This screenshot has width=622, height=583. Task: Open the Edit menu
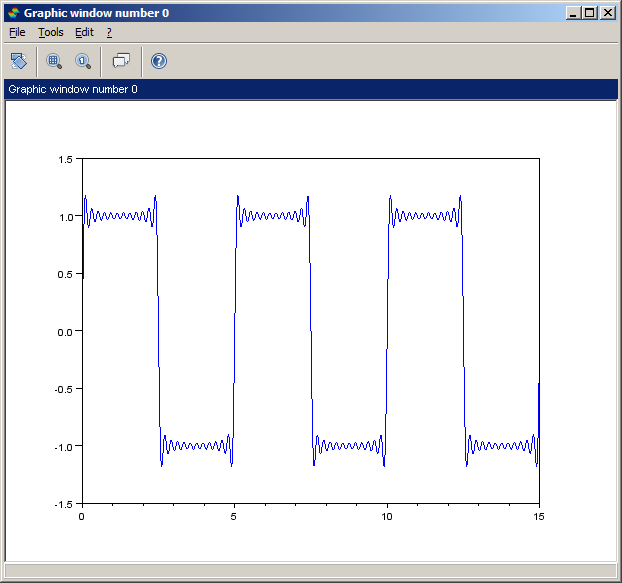tap(84, 32)
